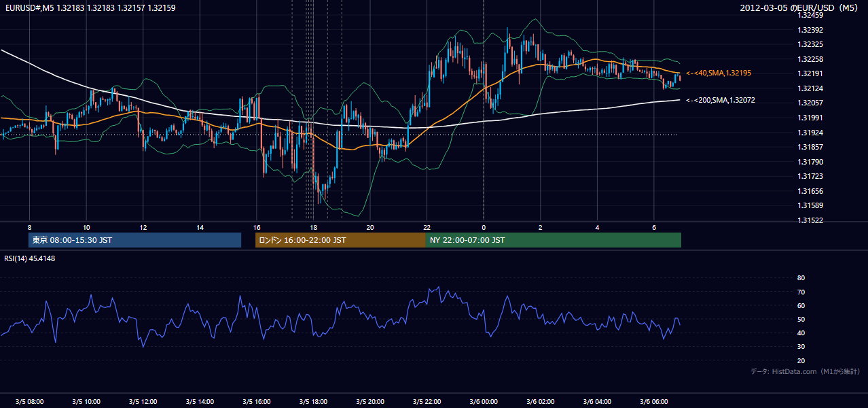Viewport: 868px width, 408px height.
Task: Select the 東京 08:00-15:30 JST session bar
Action: point(135,240)
